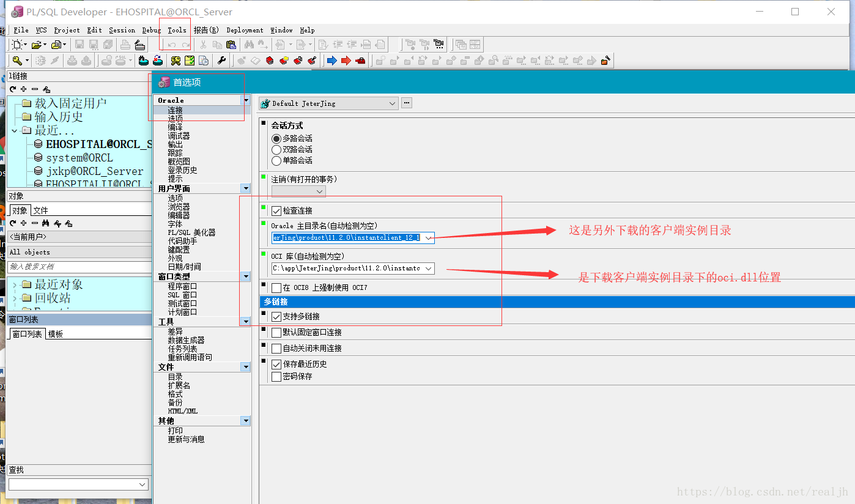The width and height of the screenshot is (855, 504).
Task: Click the 输入搜索文档 search field
Action: [x=80, y=267]
